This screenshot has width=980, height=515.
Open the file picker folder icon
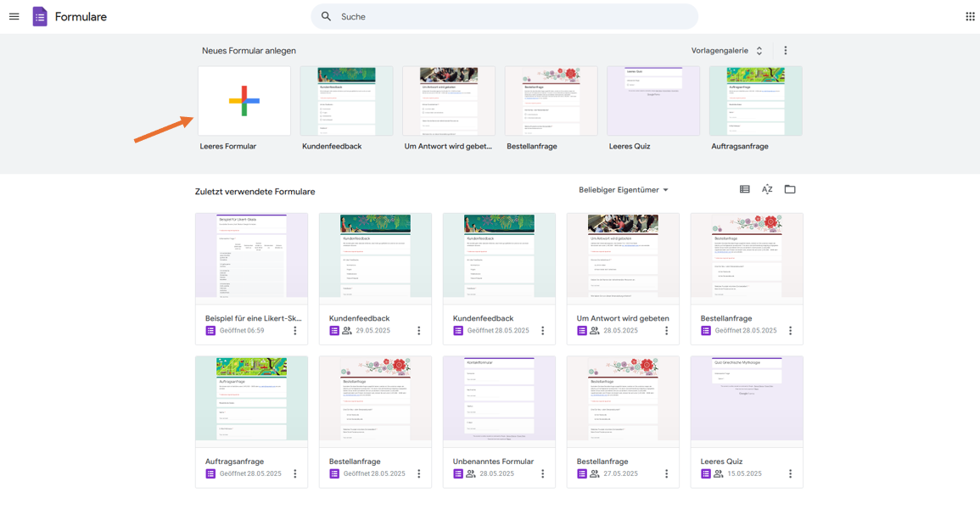point(790,189)
